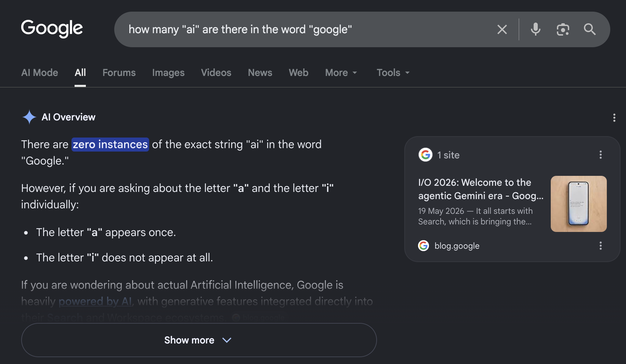Click the '19 May 2026' article snippet
Viewport: 626px width, 364px height.
coord(475,216)
